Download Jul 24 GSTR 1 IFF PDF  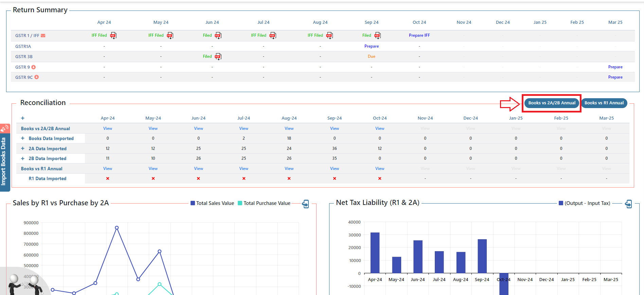pyautogui.click(x=273, y=35)
